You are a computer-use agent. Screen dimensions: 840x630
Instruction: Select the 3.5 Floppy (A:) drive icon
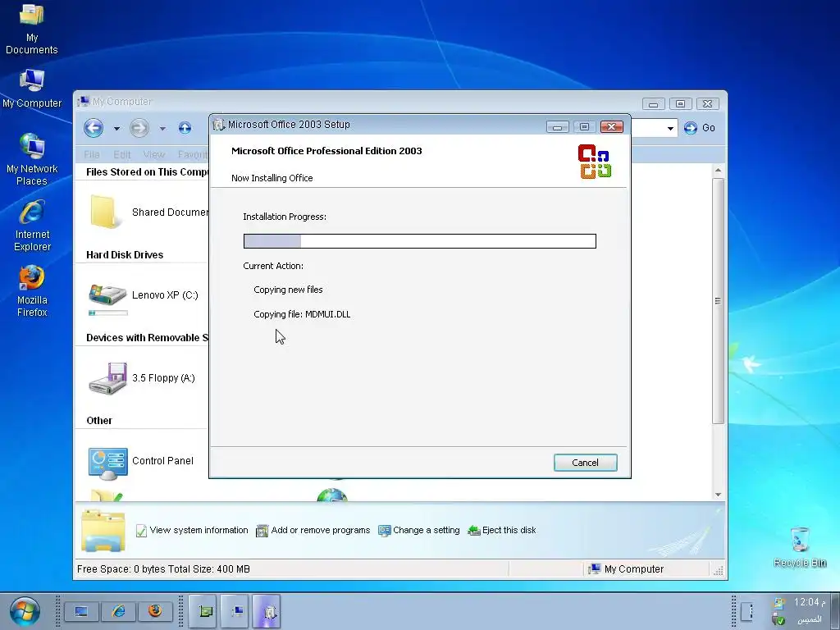tap(108, 378)
